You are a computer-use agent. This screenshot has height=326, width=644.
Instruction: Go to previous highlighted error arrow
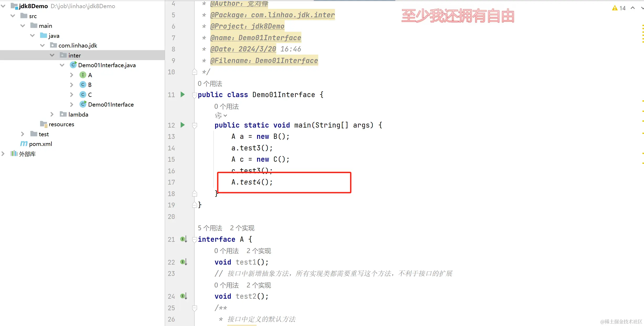click(x=633, y=8)
